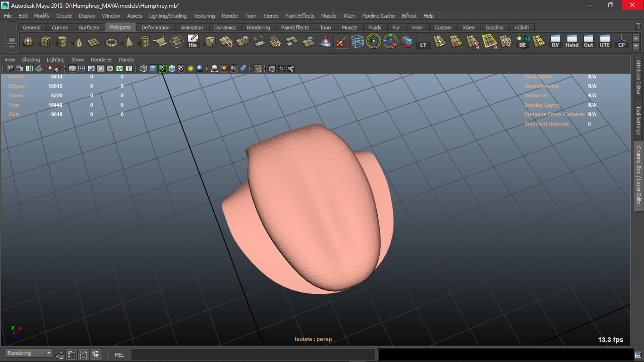Open the Script Editor icon
Viewport: 644px width, 362px height.
(638, 355)
